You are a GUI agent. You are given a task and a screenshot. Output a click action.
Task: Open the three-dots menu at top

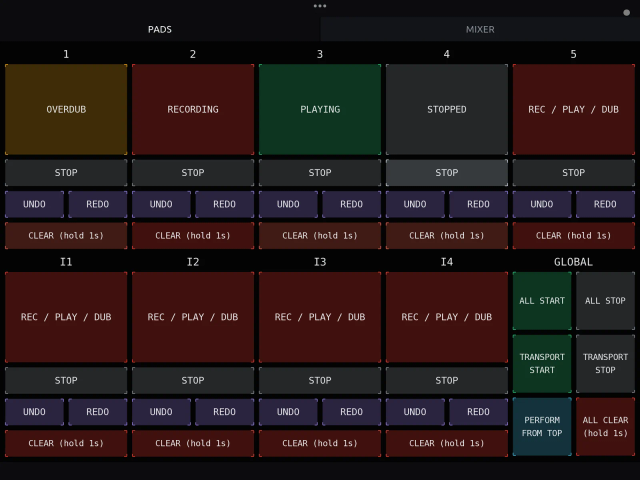point(320,6)
